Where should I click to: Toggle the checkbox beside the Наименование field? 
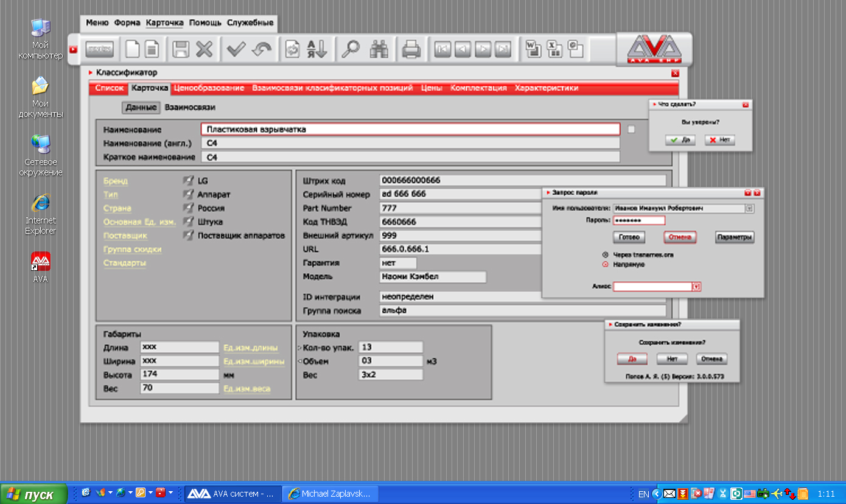coord(631,129)
